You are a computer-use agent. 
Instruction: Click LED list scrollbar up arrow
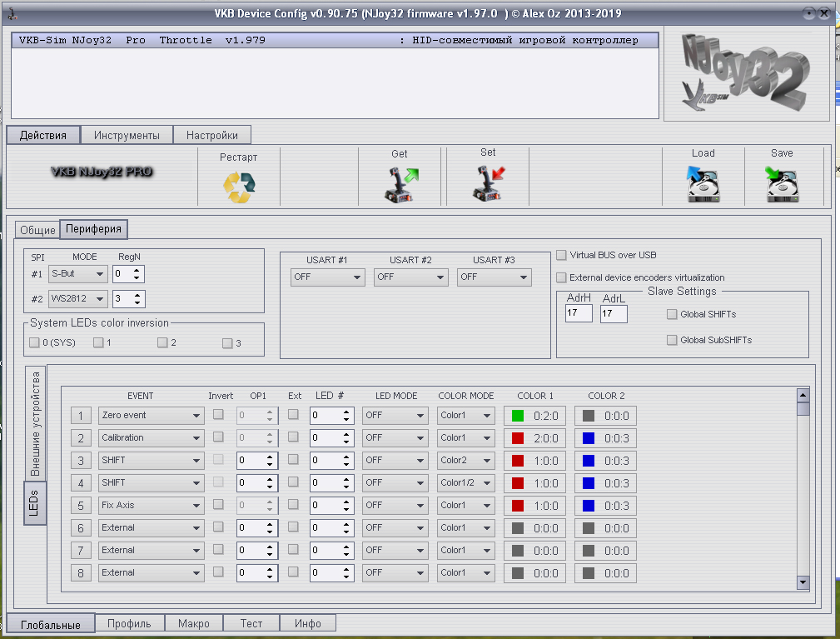click(803, 396)
